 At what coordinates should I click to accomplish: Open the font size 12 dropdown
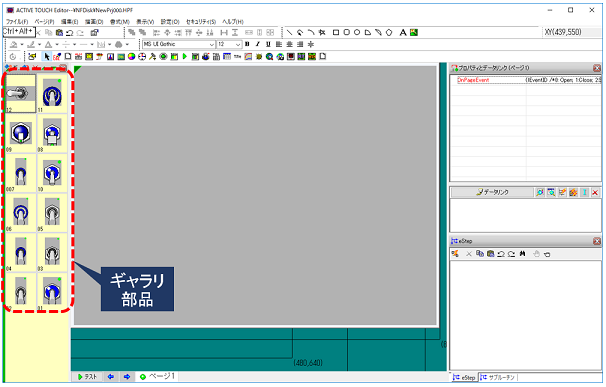[x=229, y=44]
